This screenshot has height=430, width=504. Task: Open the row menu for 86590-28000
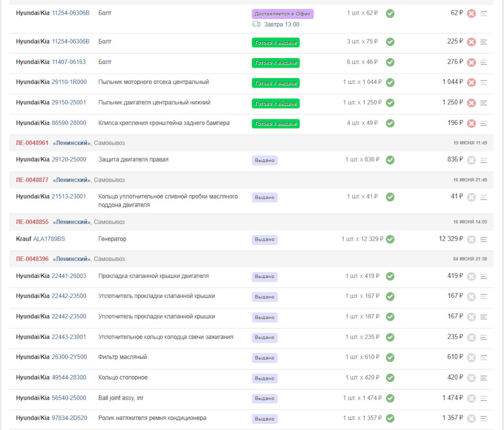[x=484, y=123]
